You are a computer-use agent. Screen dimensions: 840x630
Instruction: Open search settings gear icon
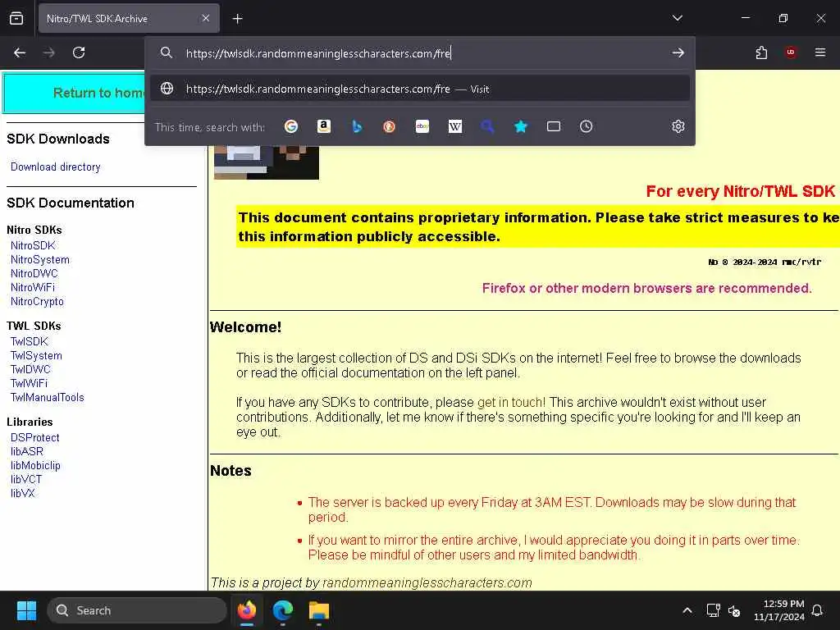(x=678, y=126)
